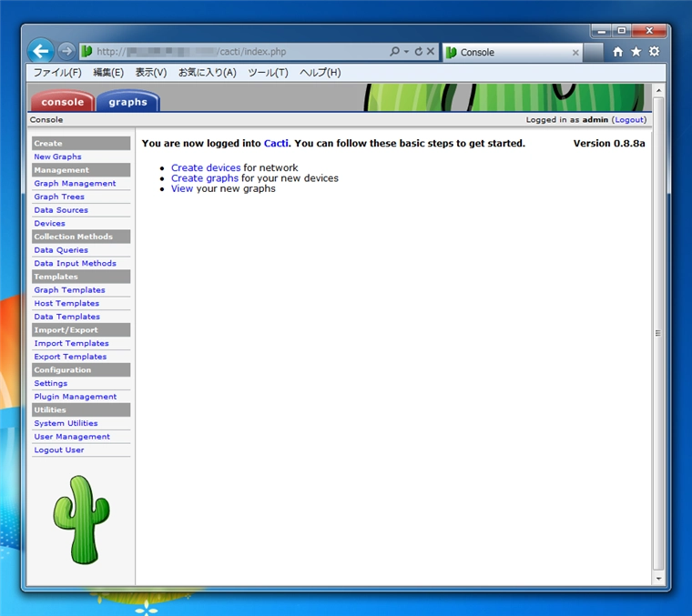Click the Templates section heading
Screen dimensions: 692x616
(81, 277)
